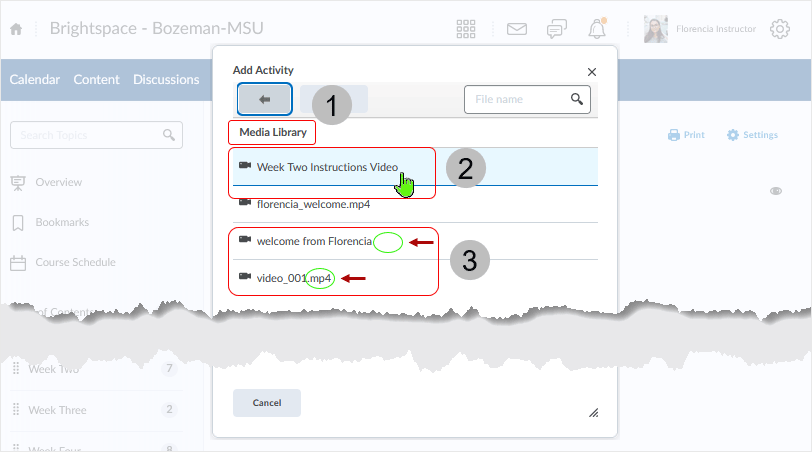
Task: Focus the Search Topics field
Action: point(96,135)
